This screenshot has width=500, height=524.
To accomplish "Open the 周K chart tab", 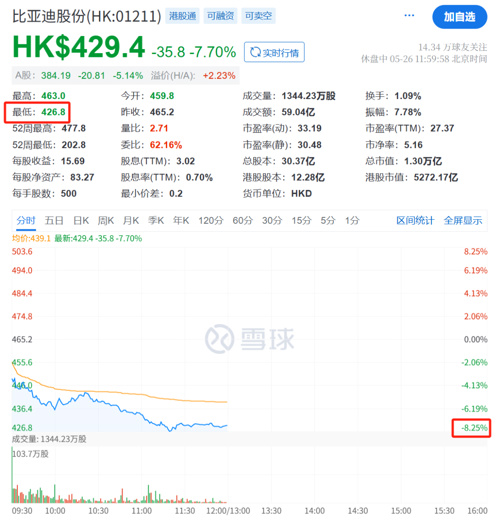I will coord(106,221).
